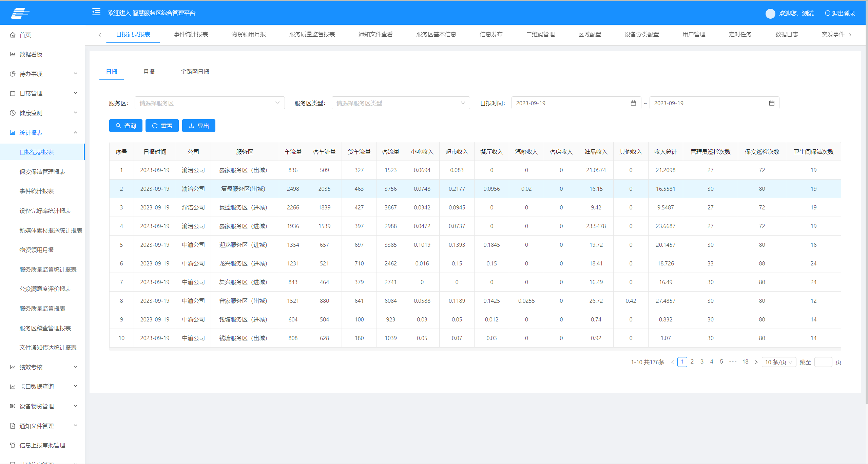Switch to the 通知文件查看 top tab
Screen dimensions: 868x464
click(375, 34)
